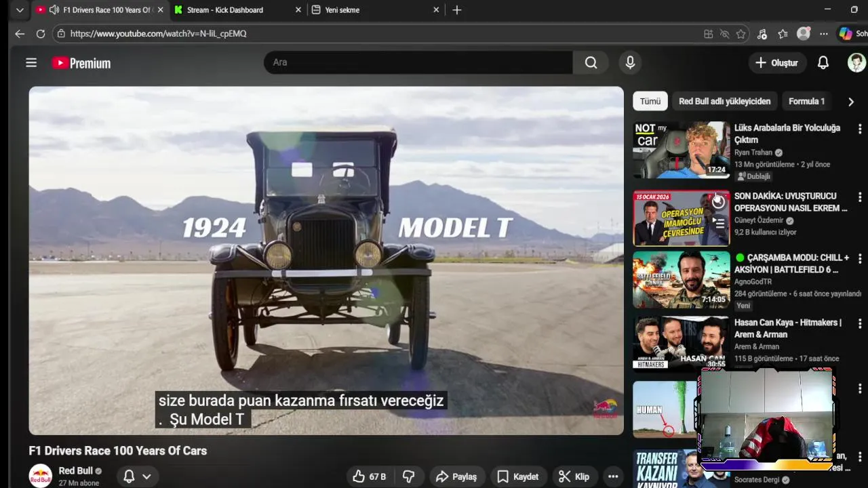This screenshot has height=488, width=868.
Task: Like the video (67 B thumbs up)
Action: (369, 476)
